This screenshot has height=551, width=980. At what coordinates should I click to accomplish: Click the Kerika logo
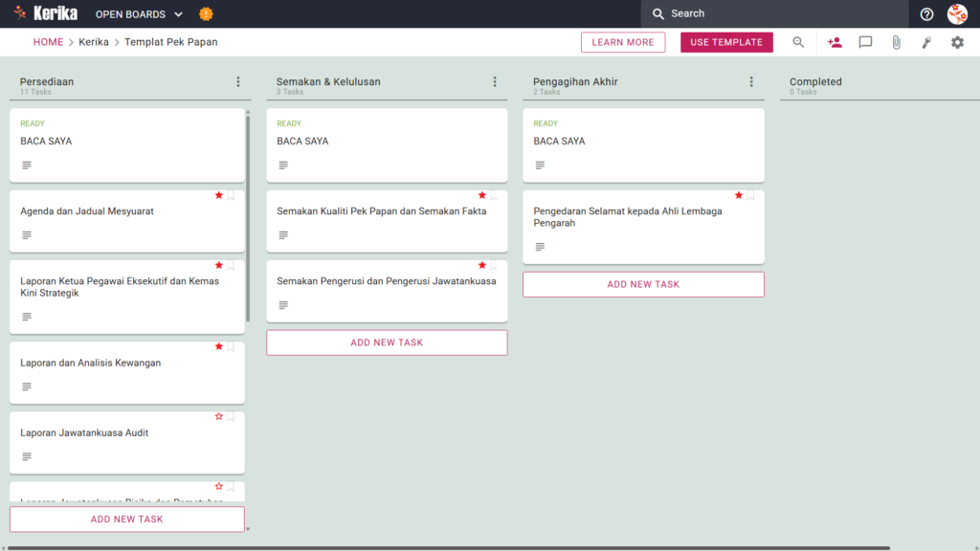pyautogui.click(x=46, y=13)
